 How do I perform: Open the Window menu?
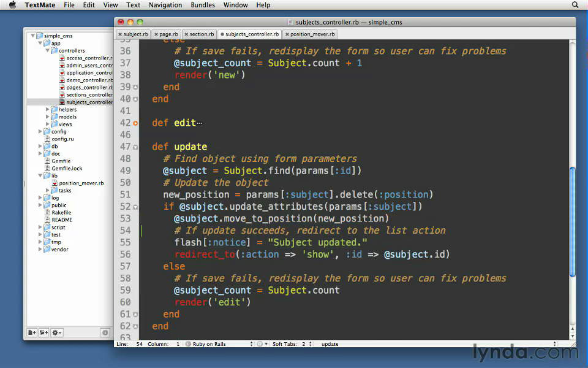point(235,5)
